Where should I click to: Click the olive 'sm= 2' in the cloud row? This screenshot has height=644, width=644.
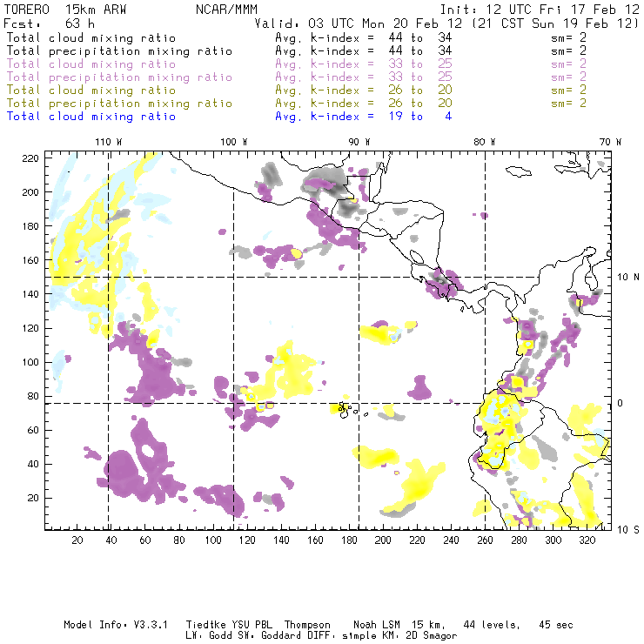[569, 90]
